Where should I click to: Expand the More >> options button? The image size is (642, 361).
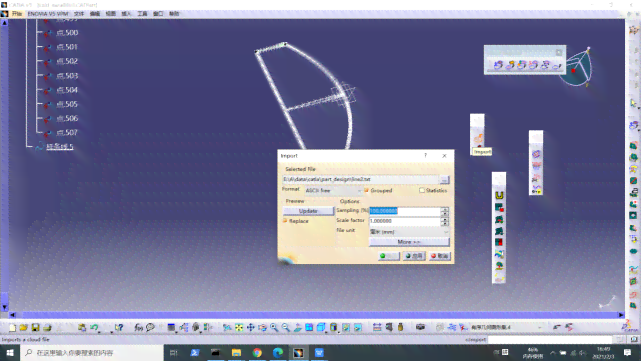[409, 242]
